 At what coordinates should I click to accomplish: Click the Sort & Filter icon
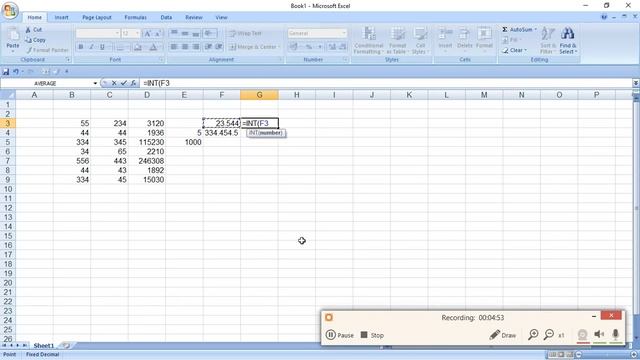click(548, 40)
